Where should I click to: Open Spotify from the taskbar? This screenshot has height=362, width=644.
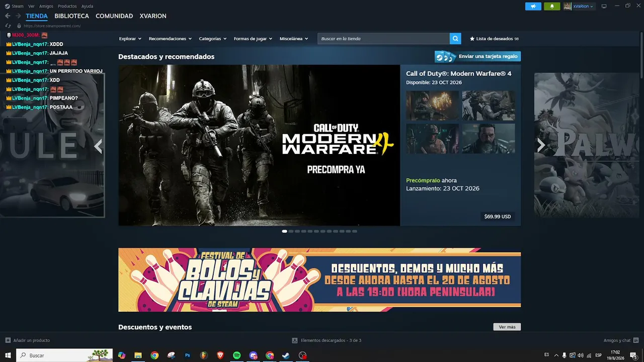237,355
